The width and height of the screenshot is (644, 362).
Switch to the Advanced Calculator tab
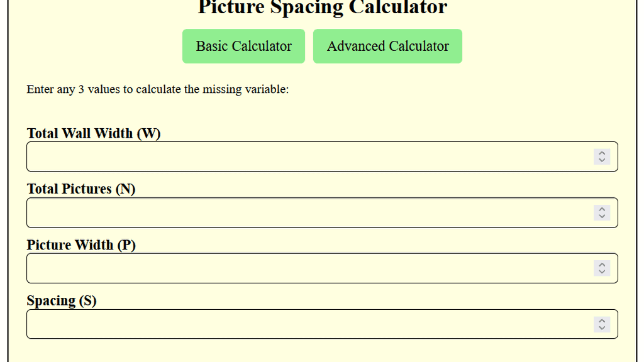(387, 46)
